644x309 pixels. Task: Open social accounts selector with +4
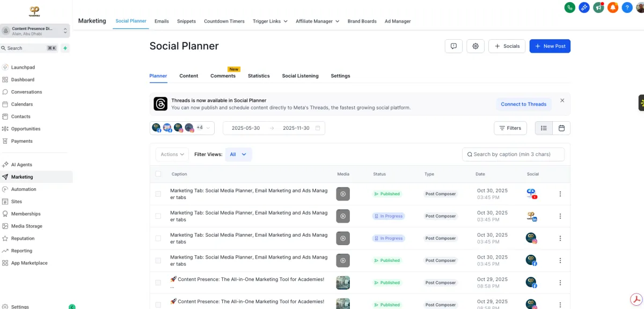[x=182, y=128]
